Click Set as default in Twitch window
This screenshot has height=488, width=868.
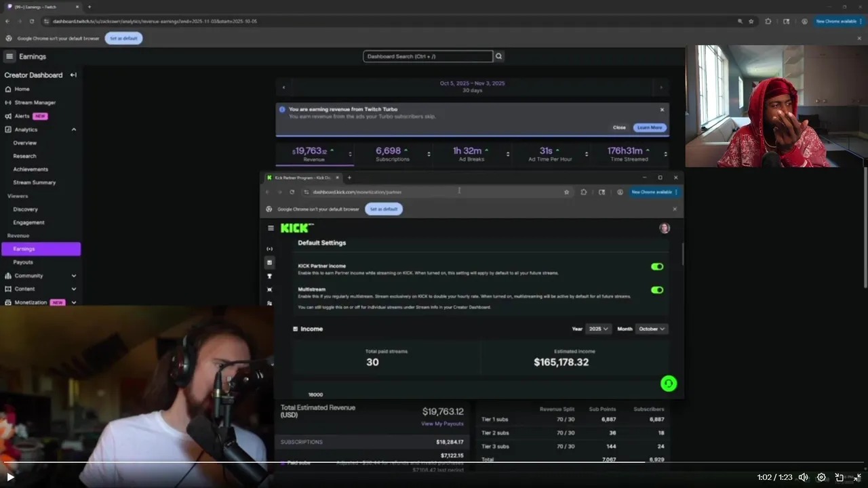tap(123, 39)
